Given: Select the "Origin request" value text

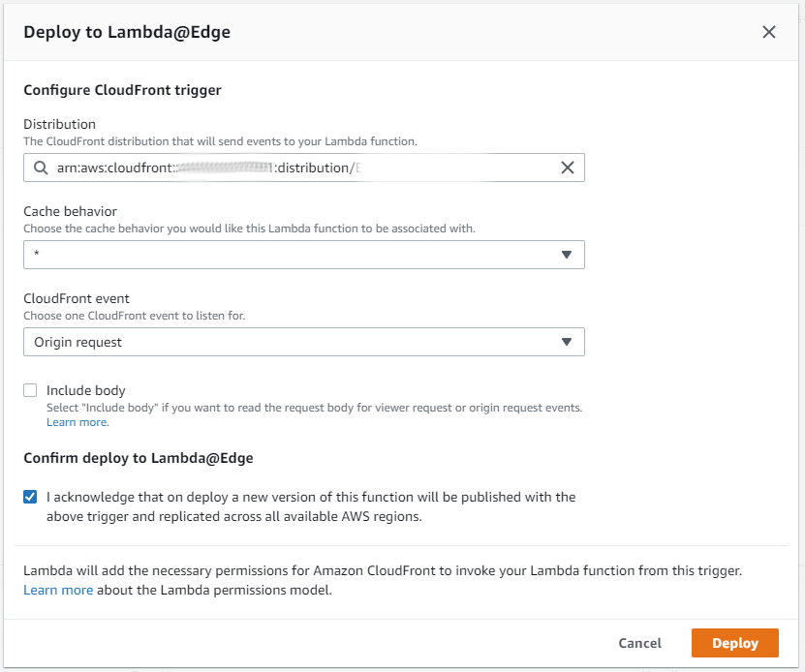Looking at the screenshot, I should (x=78, y=342).
